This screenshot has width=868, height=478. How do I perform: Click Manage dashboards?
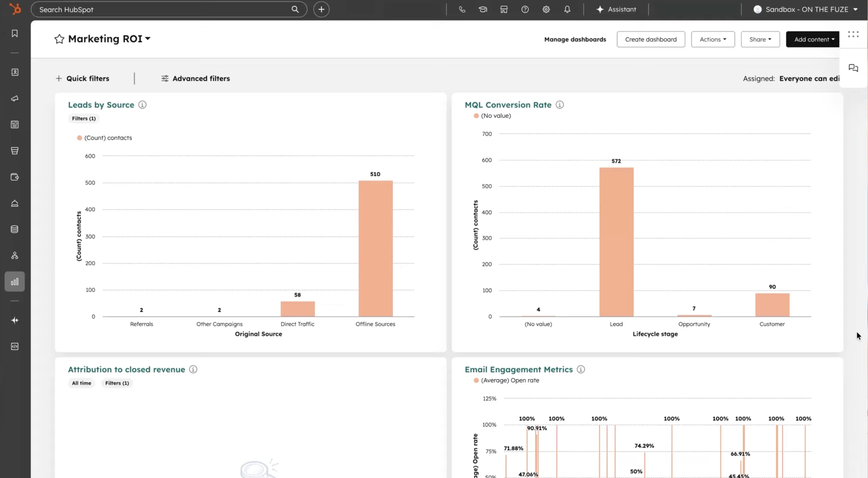pos(575,40)
